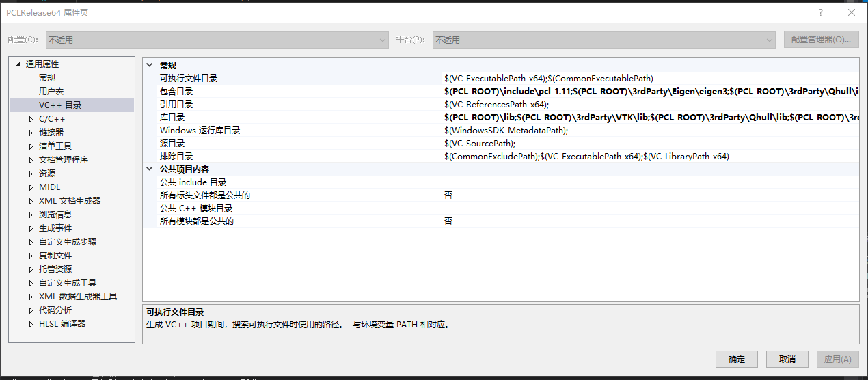Open the 配置 dropdown
Screen dimensions: 868x380
[x=217, y=40]
